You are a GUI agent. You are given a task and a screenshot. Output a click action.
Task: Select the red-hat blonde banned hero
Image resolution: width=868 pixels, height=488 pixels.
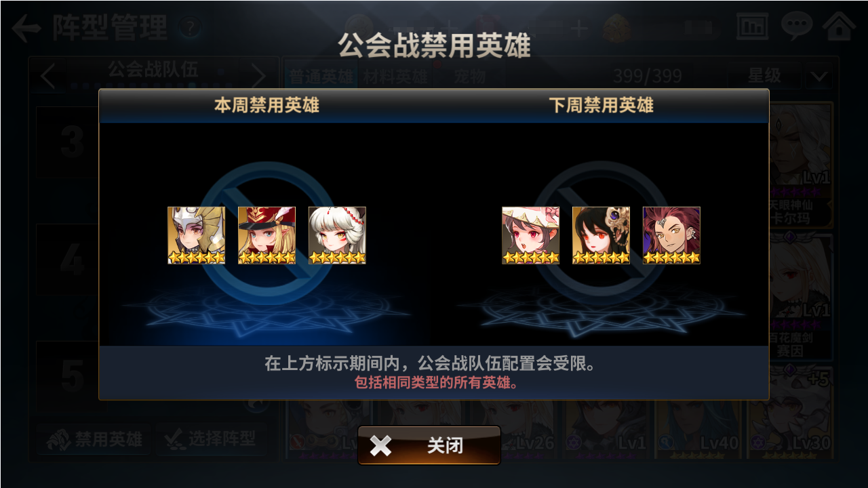pyautogui.click(x=267, y=235)
